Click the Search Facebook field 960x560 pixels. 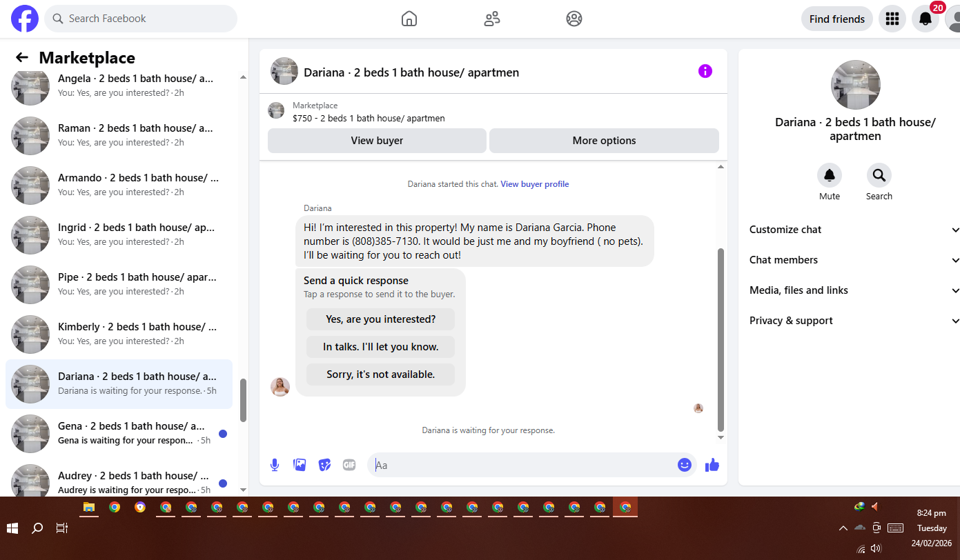tap(141, 19)
